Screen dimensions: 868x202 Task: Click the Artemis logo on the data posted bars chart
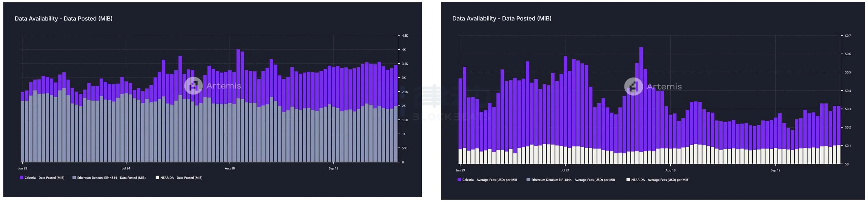tap(193, 86)
